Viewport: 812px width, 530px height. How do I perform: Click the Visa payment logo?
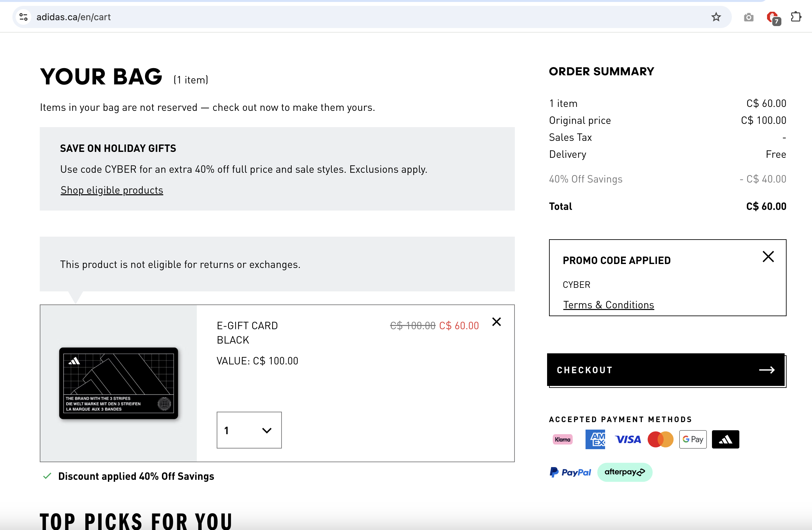tap(628, 439)
